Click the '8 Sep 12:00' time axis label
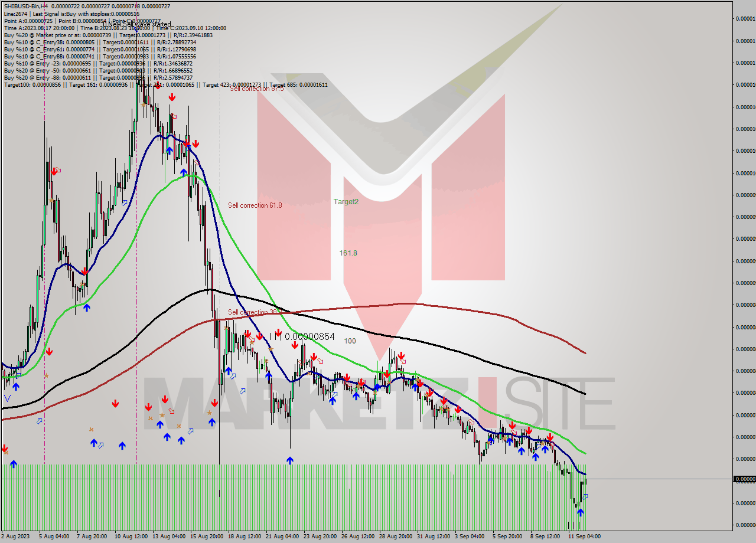The width and height of the screenshot is (756, 543). [546, 537]
